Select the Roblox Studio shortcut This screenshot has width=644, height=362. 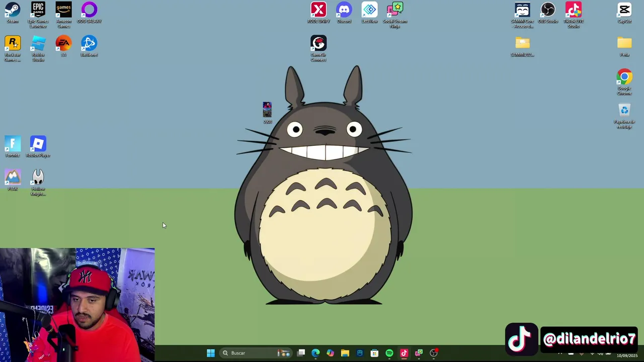38,49
